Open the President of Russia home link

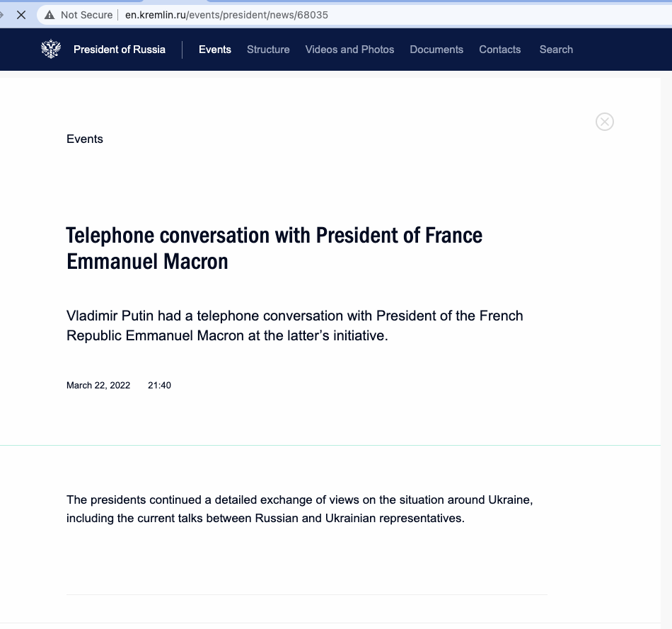pyautogui.click(x=120, y=50)
